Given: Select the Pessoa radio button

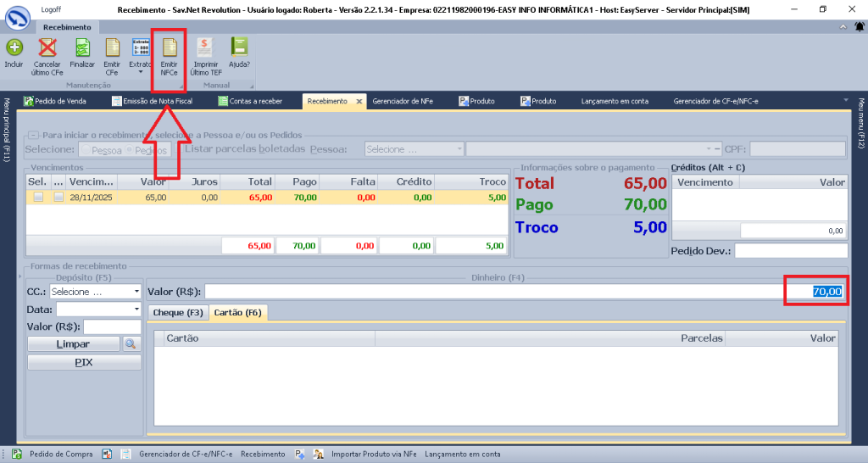Looking at the screenshot, I should (x=86, y=149).
